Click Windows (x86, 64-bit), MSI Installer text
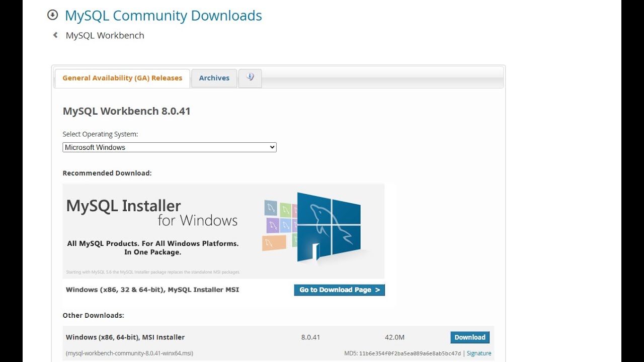Screen dimensions: 644x362 (x=125, y=337)
